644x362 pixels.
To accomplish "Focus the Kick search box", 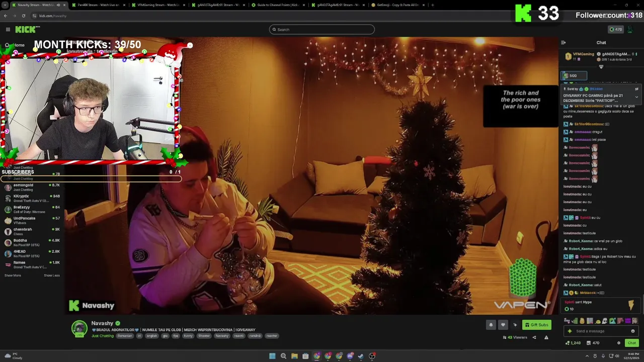I will 322,30.
